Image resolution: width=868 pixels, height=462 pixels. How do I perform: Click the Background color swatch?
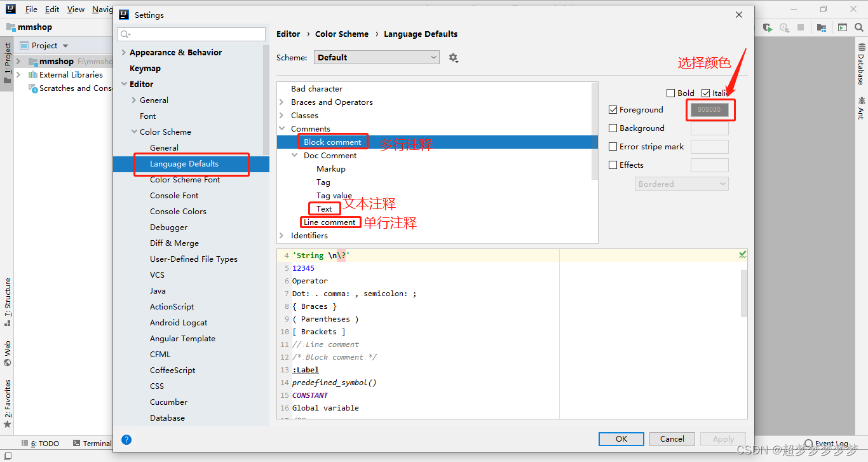[709, 128]
